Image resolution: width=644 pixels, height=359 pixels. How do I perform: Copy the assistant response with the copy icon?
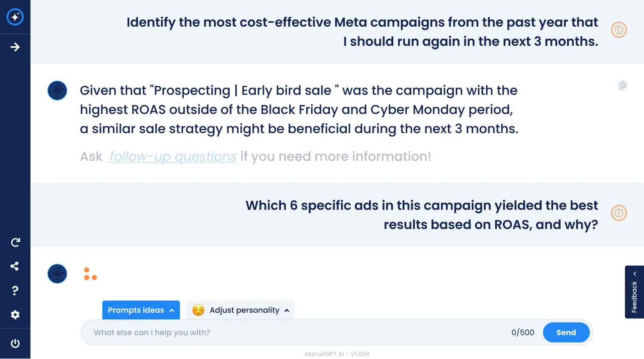(x=623, y=85)
